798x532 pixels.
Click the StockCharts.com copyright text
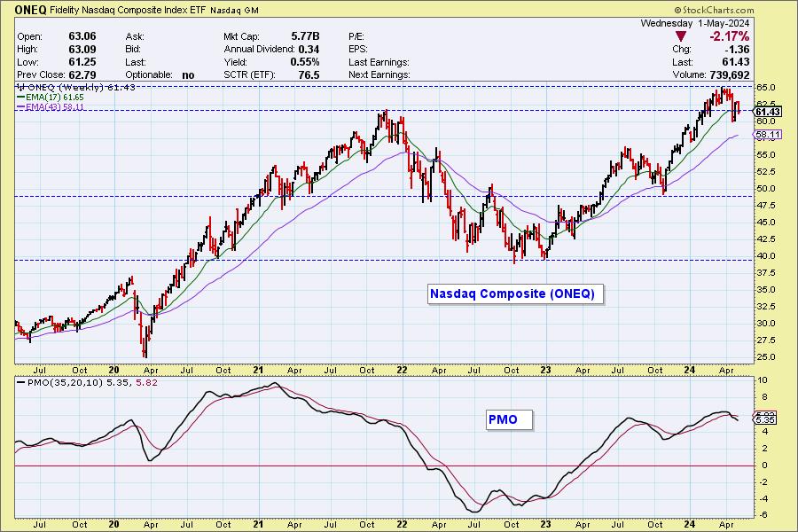coord(714,10)
